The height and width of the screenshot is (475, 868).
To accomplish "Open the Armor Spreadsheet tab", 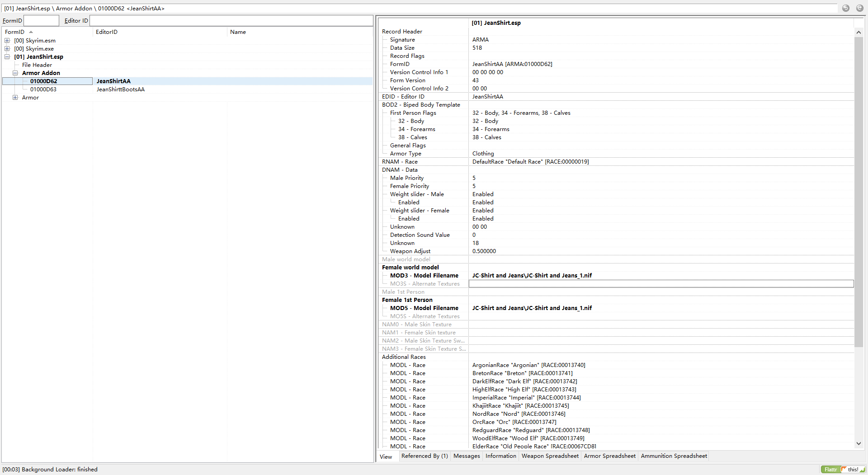I will pyautogui.click(x=609, y=456).
